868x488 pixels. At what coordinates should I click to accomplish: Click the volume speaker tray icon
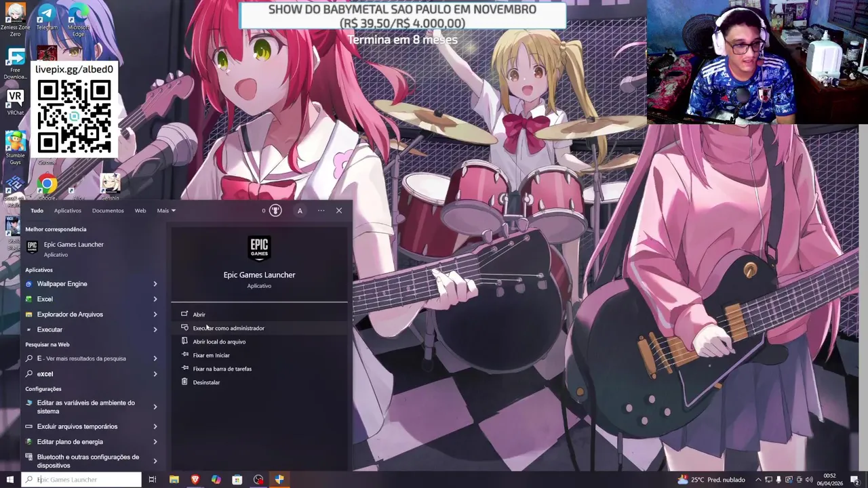click(x=809, y=480)
